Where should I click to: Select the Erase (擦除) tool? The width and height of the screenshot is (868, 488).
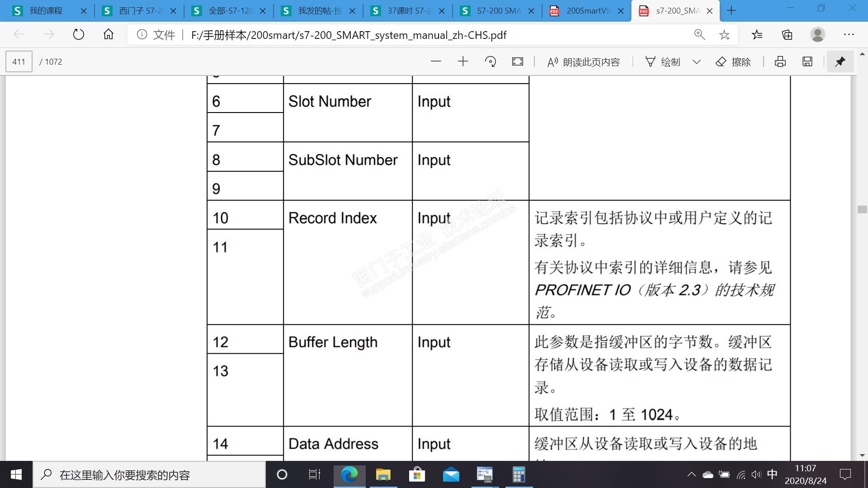733,62
